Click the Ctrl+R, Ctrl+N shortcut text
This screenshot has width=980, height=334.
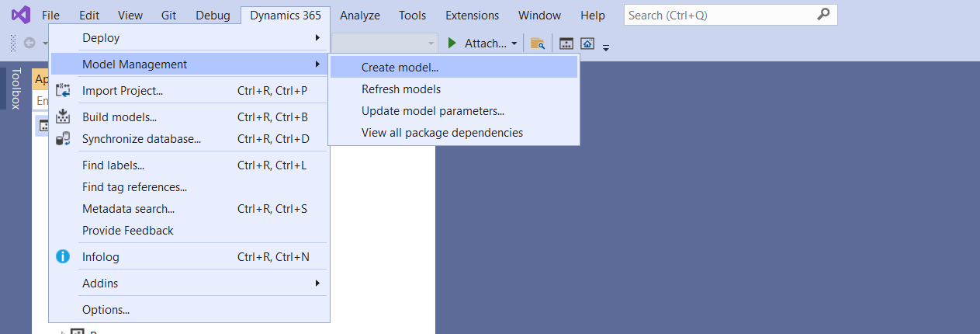pyautogui.click(x=273, y=256)
